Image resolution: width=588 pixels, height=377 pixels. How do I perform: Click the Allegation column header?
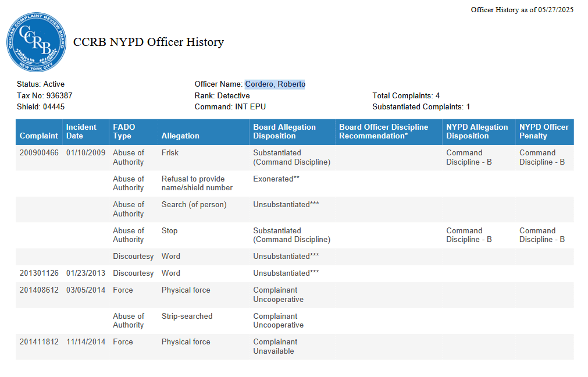(x=180, y=136)
